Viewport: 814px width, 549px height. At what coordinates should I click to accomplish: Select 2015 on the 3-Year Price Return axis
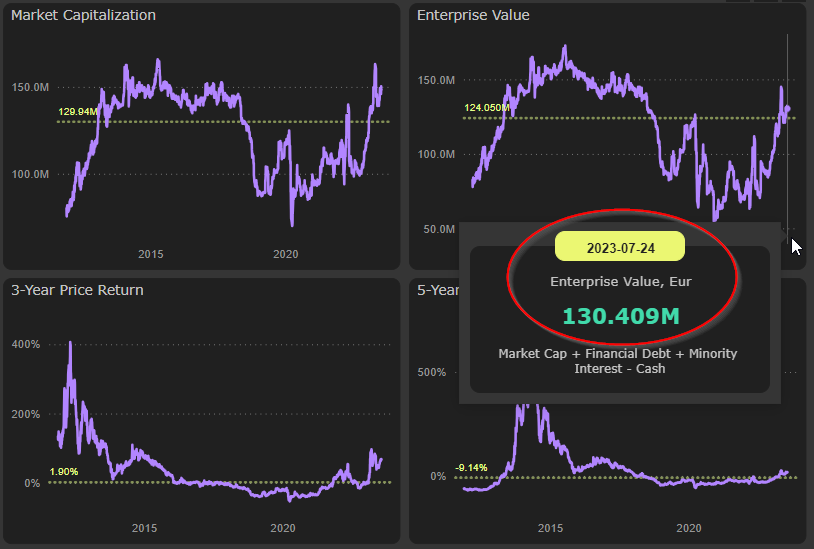145,528
